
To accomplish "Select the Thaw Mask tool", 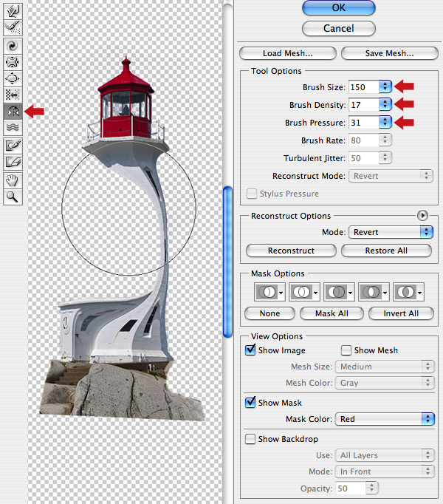I will [13, 162].
